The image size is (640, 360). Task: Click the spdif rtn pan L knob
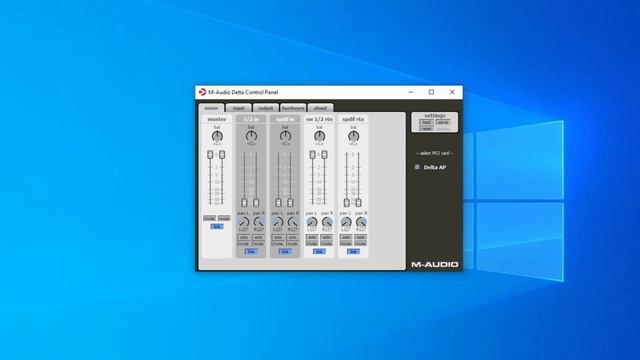tap(346, 222)
